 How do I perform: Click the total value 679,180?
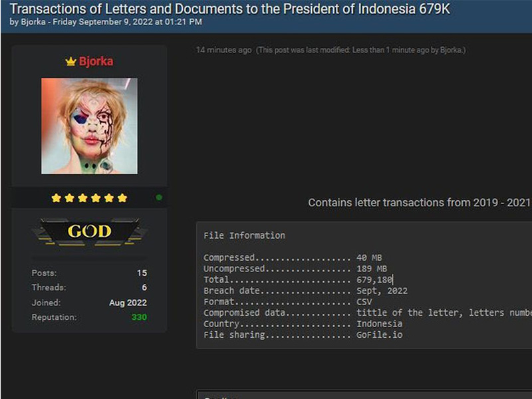tap(374, 280)
